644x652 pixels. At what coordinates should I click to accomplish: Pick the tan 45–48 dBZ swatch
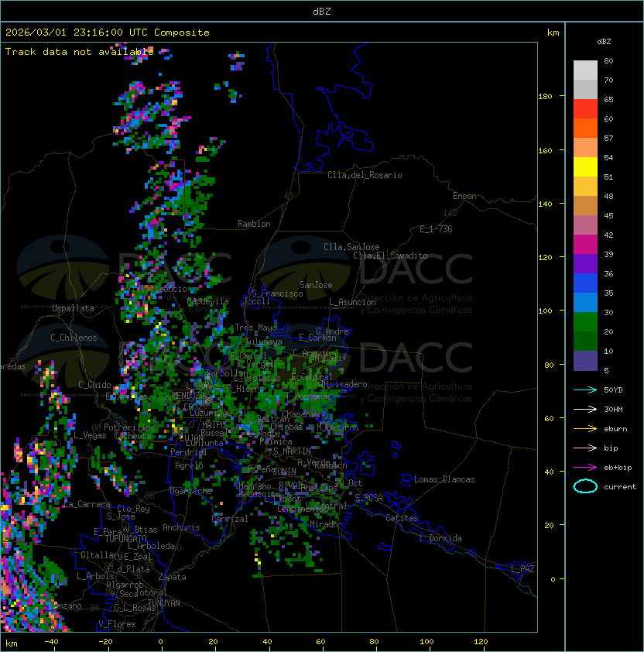click(x=585, y=206)
